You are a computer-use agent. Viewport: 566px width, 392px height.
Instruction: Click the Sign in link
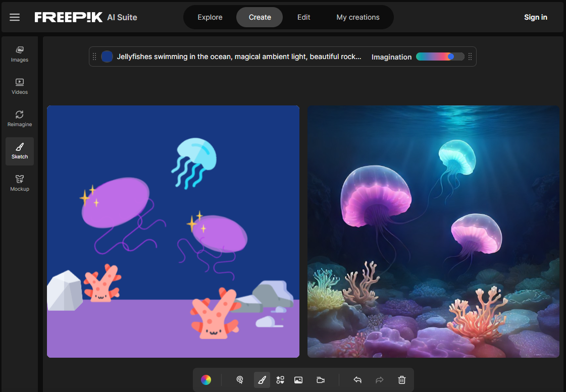(535, 17)
